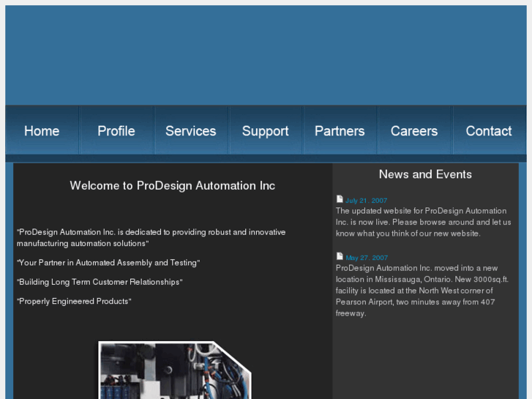This screenshot has width=532, height=399.
Task: Select the quote "Properly Engineered Products"
Action: tap(74, 302)
